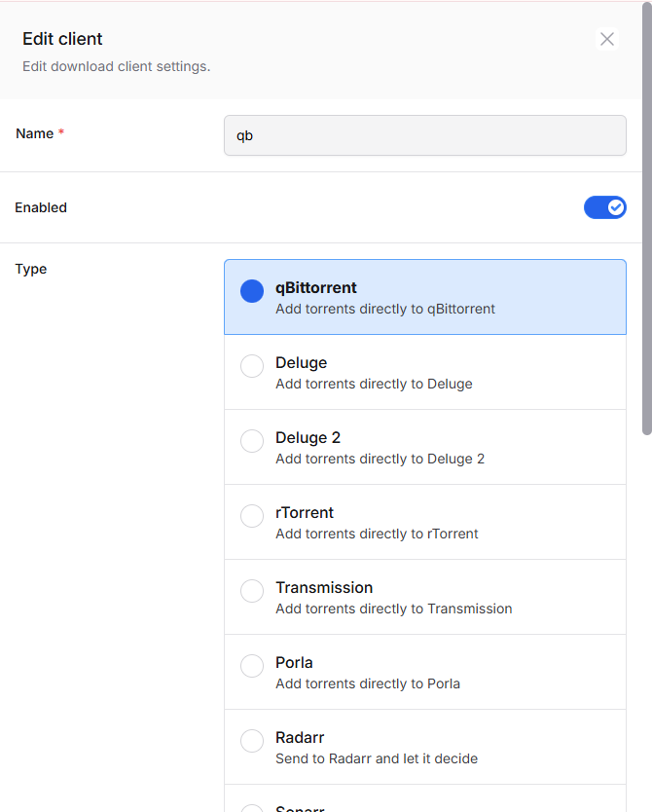The height and width of the screenshot is (812, 652).
Task: Click the 'Enabled' label
Action: point(41,207)
